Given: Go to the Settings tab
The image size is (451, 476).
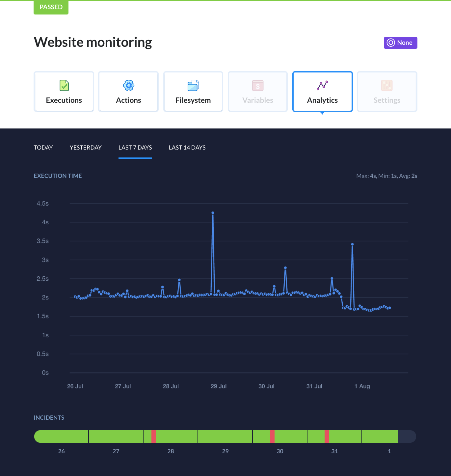Looking at the screenshot, I should [387, 92].
